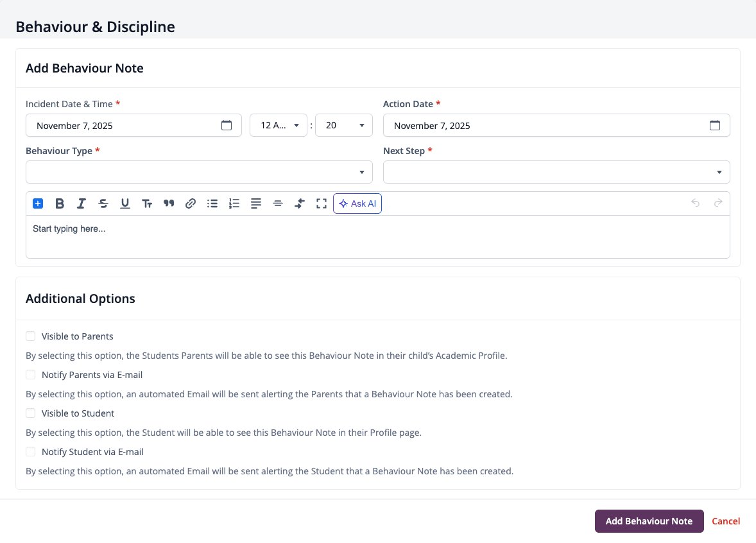Viewport: 756px width, 543px height.
Task: Click the blue plus insert block icon
Action: [38, 203]
